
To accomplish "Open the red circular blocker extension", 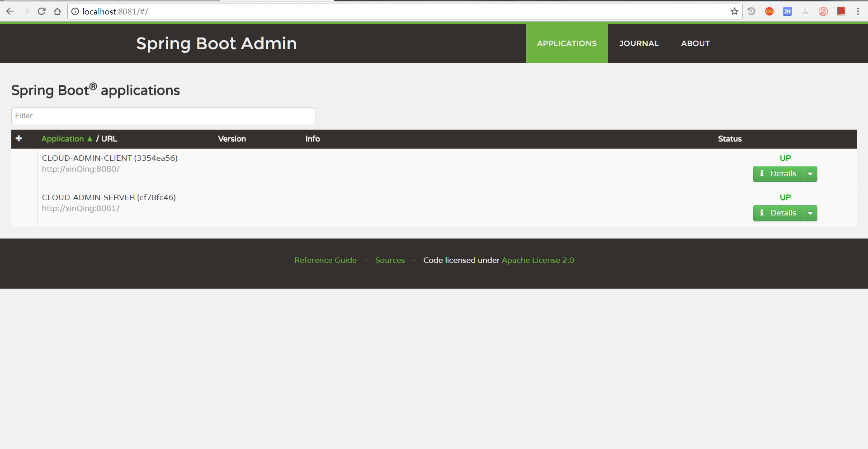I will (823, 11).
